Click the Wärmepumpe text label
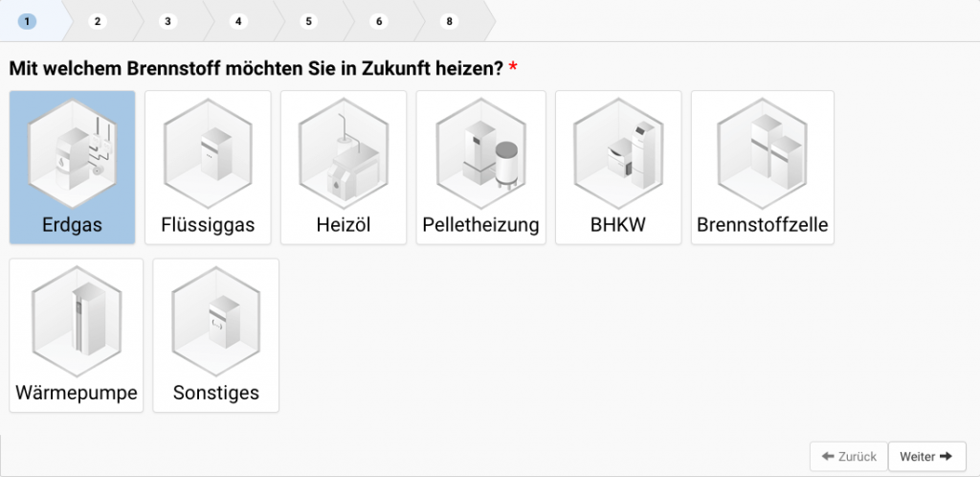The width and height of the screenshot is (980, 477). coord(76,393)
